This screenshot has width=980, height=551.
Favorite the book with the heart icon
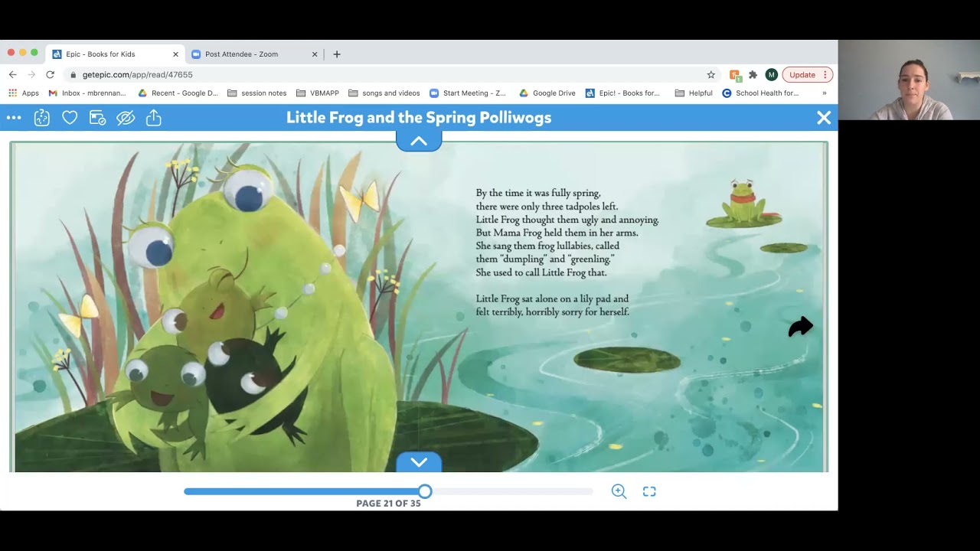point(70,118)
